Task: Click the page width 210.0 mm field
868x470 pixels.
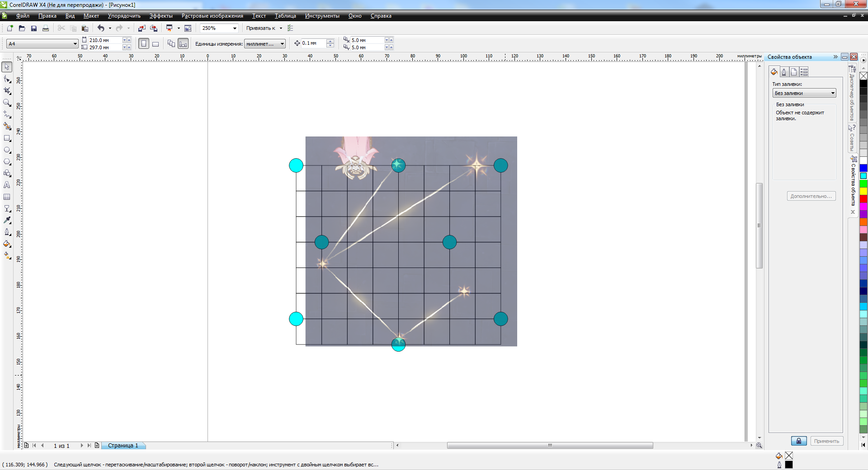Action: click(x=105, y=40)
